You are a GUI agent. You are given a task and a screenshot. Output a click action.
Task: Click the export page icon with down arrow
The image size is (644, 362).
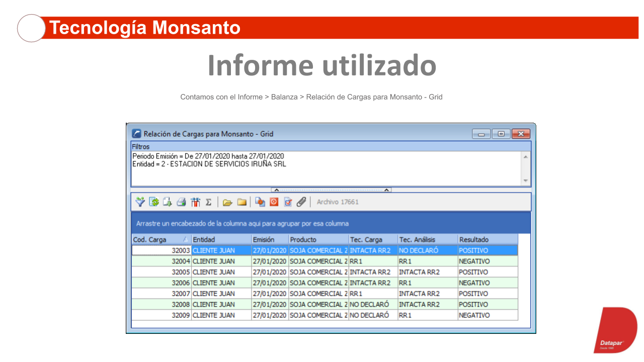(x=167, y=202)
